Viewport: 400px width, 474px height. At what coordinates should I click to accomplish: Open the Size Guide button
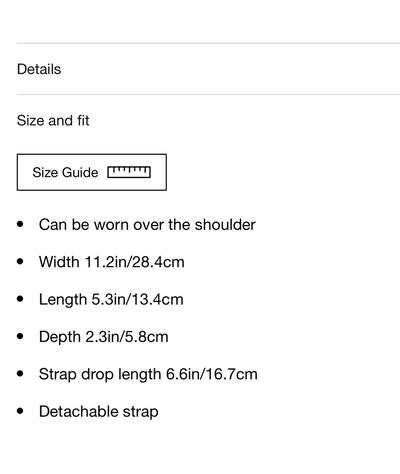[x=92, y=172]
